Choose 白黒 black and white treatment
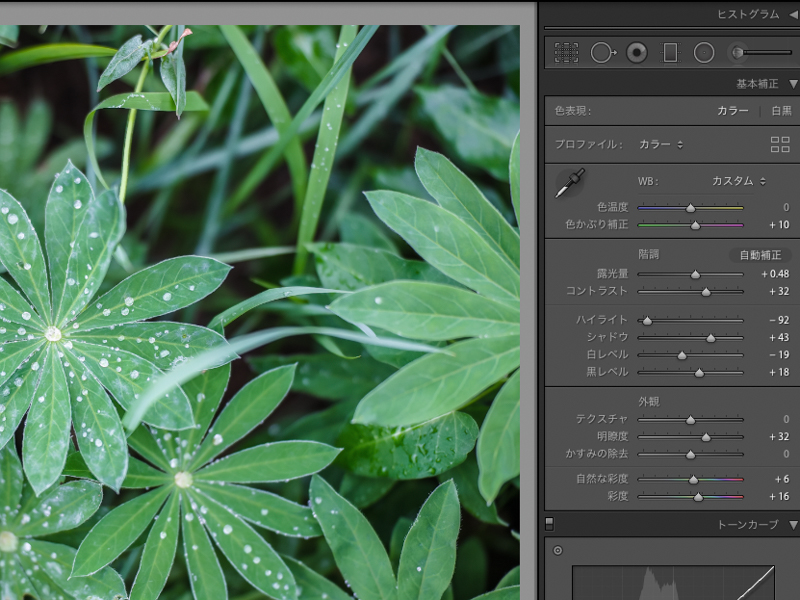 [x=782, y=111]
